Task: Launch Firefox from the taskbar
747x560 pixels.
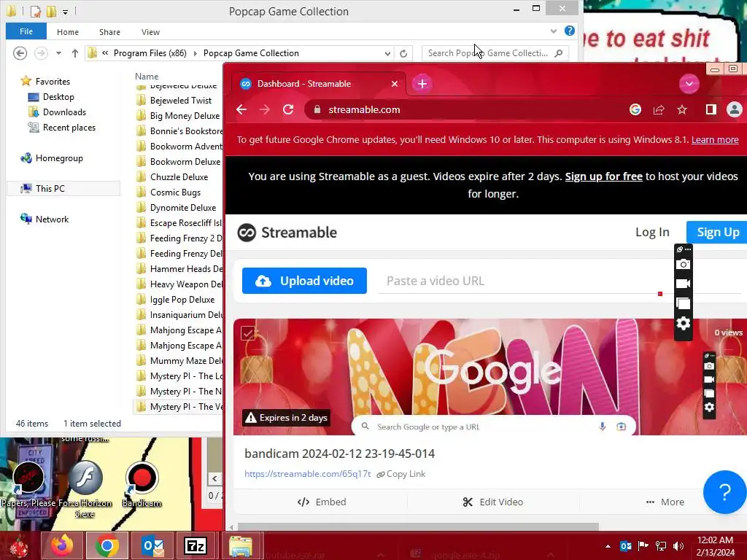Action: coord(63,545)
